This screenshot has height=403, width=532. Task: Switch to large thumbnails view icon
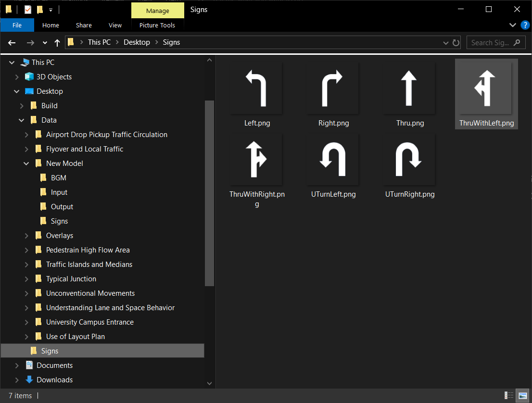click(522, 395)
